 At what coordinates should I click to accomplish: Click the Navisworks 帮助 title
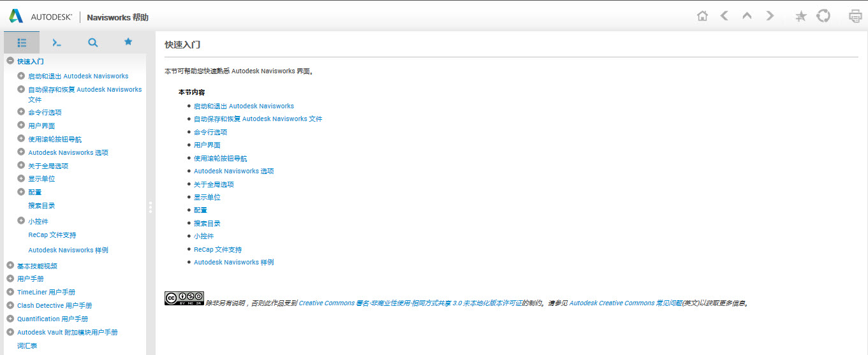117,17
